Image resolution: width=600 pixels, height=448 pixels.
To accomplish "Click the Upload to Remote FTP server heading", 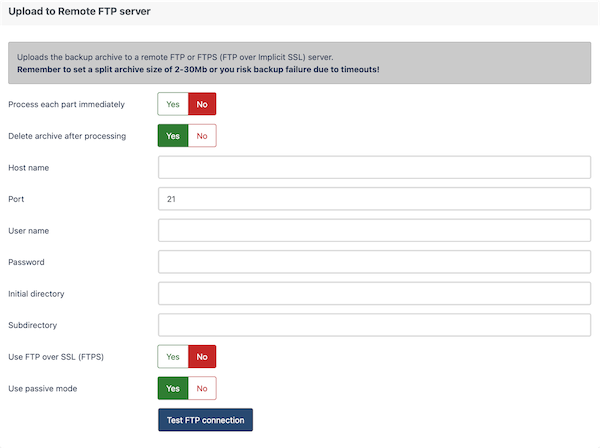I will 79,11.
